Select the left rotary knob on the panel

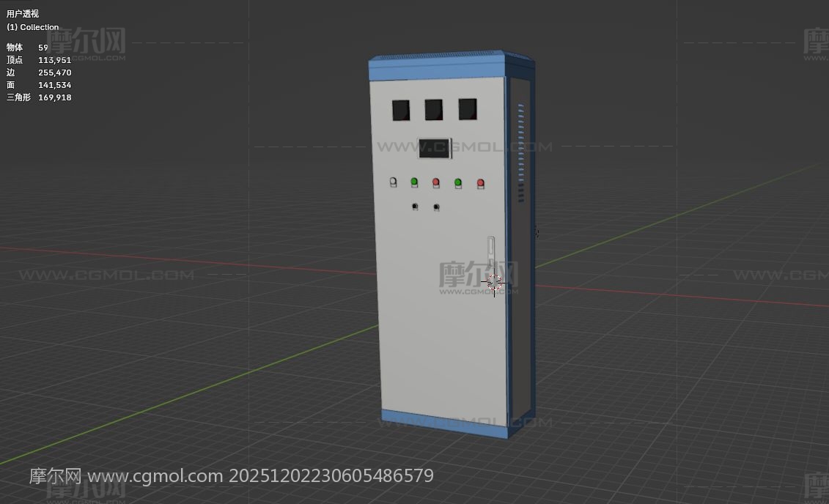(415, 207)
